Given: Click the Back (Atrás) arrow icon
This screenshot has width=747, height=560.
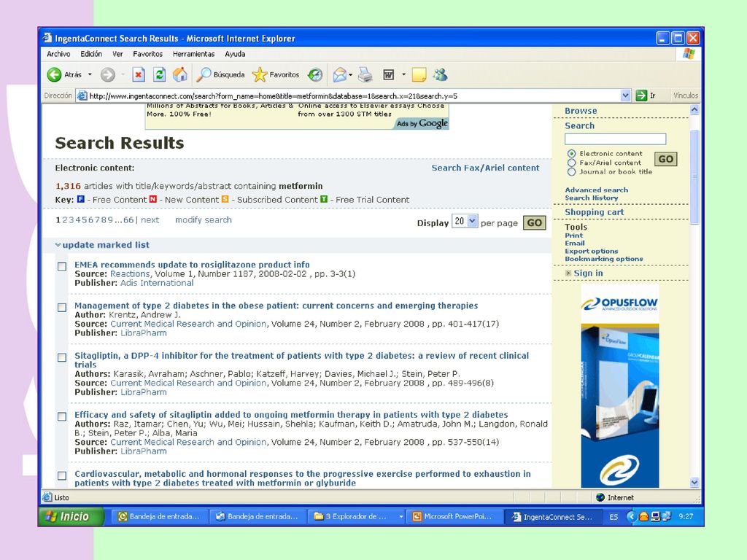Looking at the screenshot, I should pyautogui.click(x=54, y=74).
